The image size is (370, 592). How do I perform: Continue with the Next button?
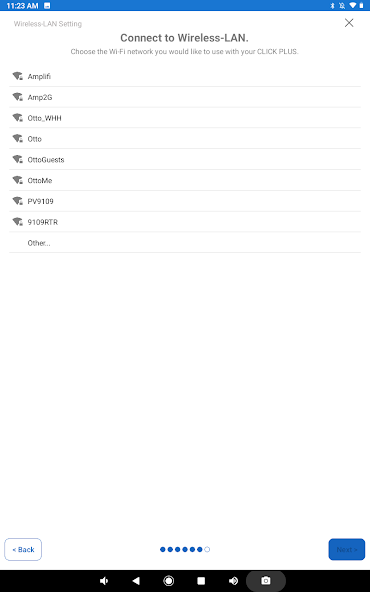tap(347, 549)
